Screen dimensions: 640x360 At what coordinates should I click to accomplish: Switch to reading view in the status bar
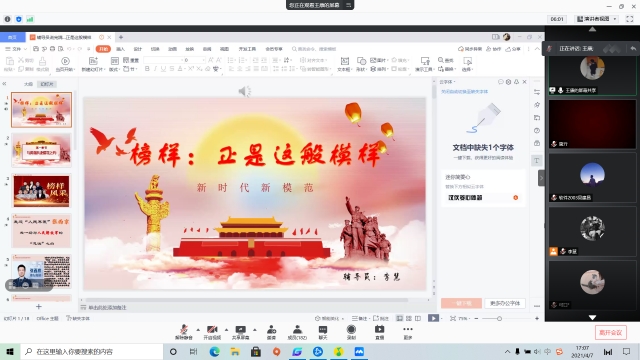point(418,318)
